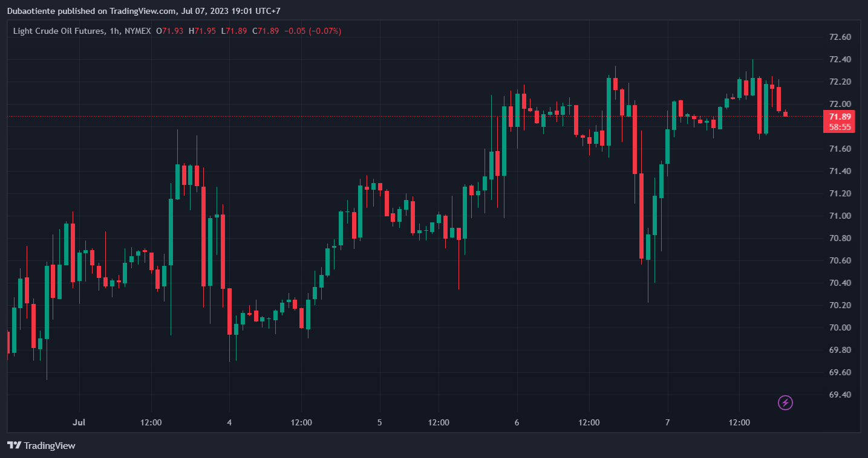Click the NYMEX exchange label
Image resolution: width=868 pixels, height=458 pixels.
pos(137,31)
